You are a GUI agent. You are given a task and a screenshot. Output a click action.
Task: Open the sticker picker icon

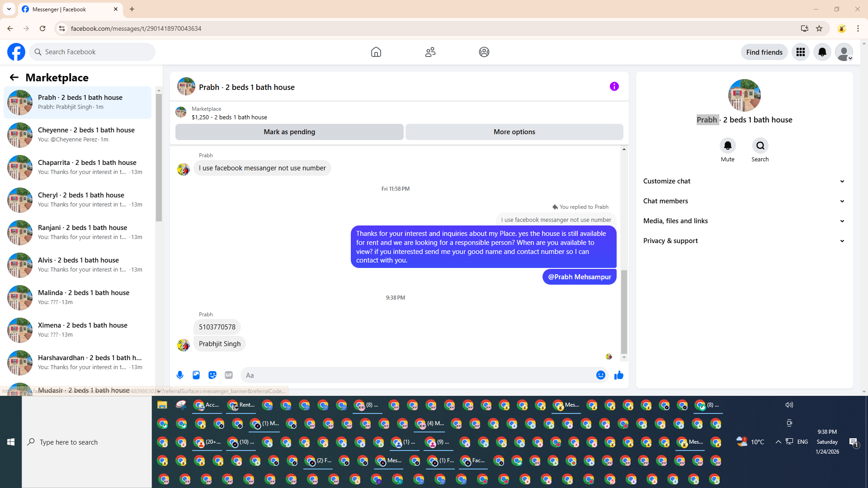click(x=212, y=375)
